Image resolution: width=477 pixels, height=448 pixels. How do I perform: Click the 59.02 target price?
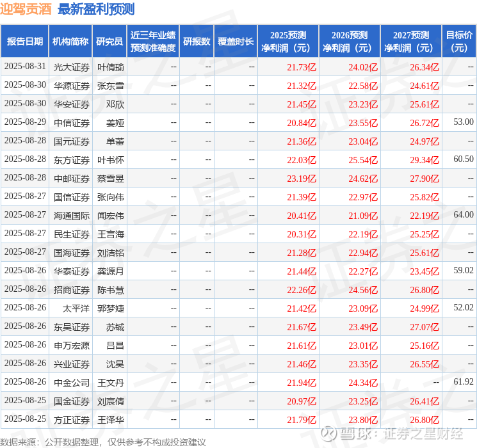pos(464,270)
